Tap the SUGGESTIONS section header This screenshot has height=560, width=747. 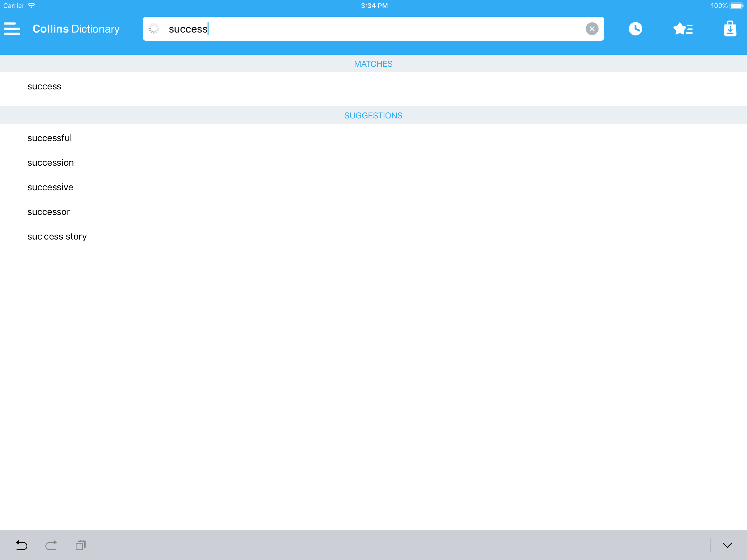coord(373,115)
